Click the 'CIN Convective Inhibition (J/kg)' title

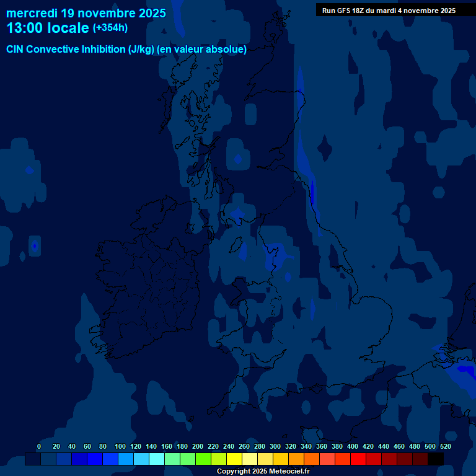(80, 49)
